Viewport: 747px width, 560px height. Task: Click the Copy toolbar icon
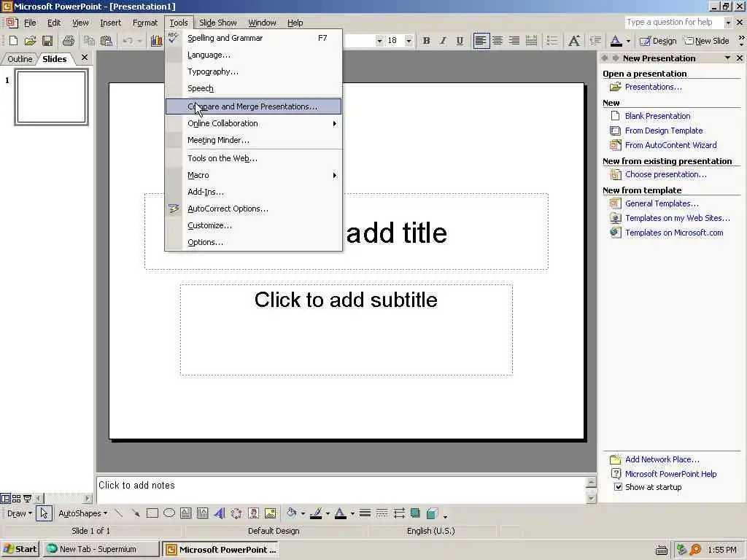(89, 41)
